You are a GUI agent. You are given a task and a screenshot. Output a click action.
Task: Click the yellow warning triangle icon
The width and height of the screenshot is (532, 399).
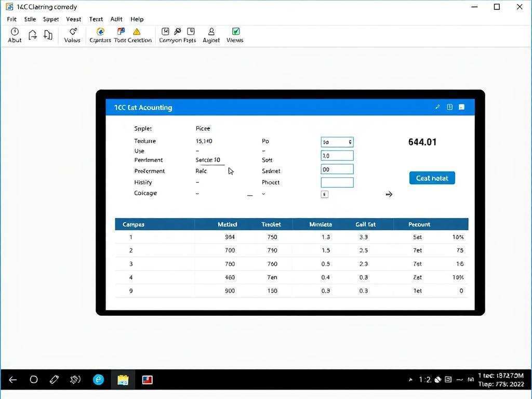(137, 32)
